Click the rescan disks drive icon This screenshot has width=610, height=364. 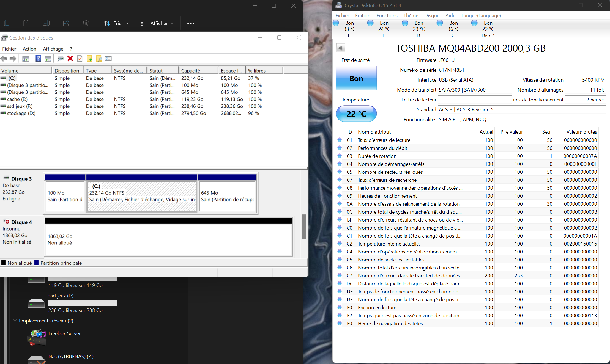tap(61, 59)
